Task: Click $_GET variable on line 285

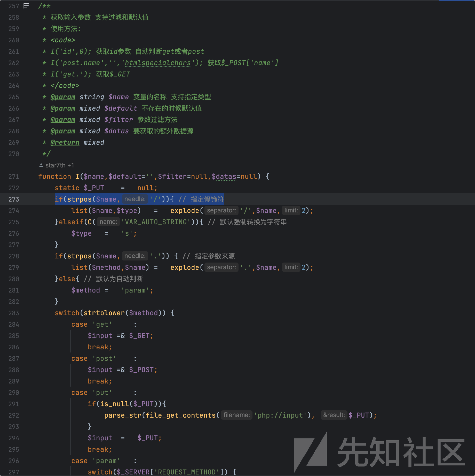Action: coord(139,336)
